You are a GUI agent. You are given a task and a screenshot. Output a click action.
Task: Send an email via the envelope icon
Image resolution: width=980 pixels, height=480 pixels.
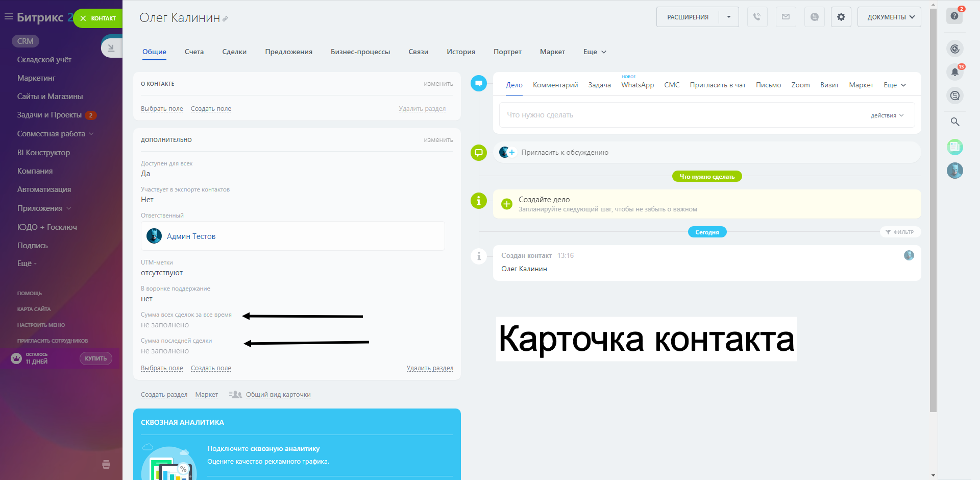coord(786,17)
